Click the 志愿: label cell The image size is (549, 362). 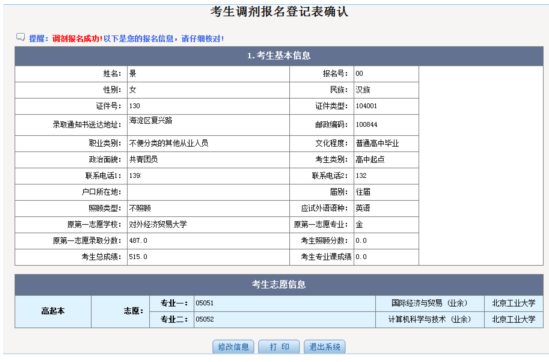tap(120, 311)
